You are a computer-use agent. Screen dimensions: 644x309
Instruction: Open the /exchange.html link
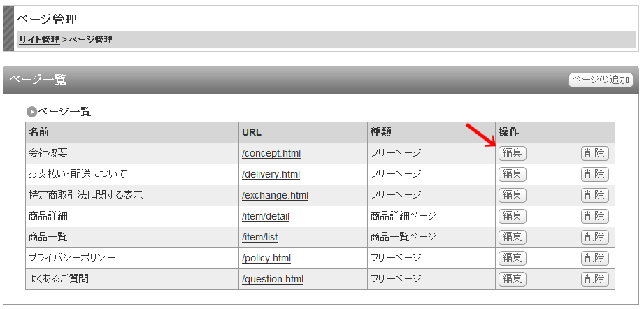275,195
